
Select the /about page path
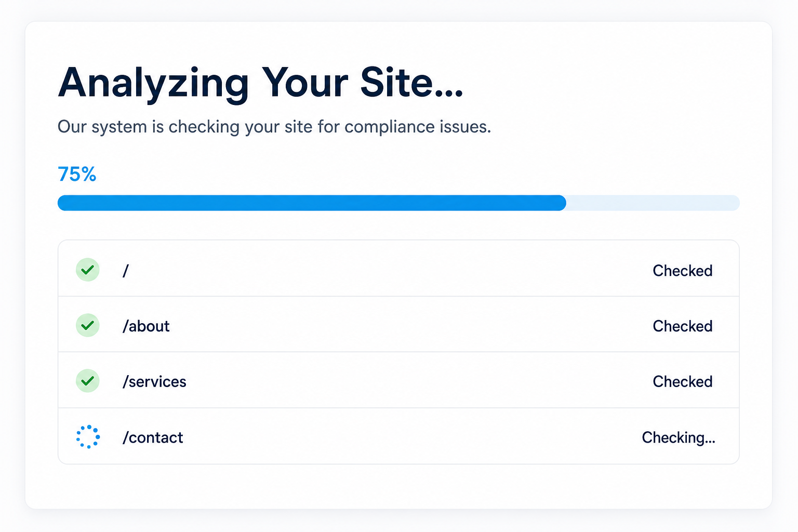click(x=146, y=326)
